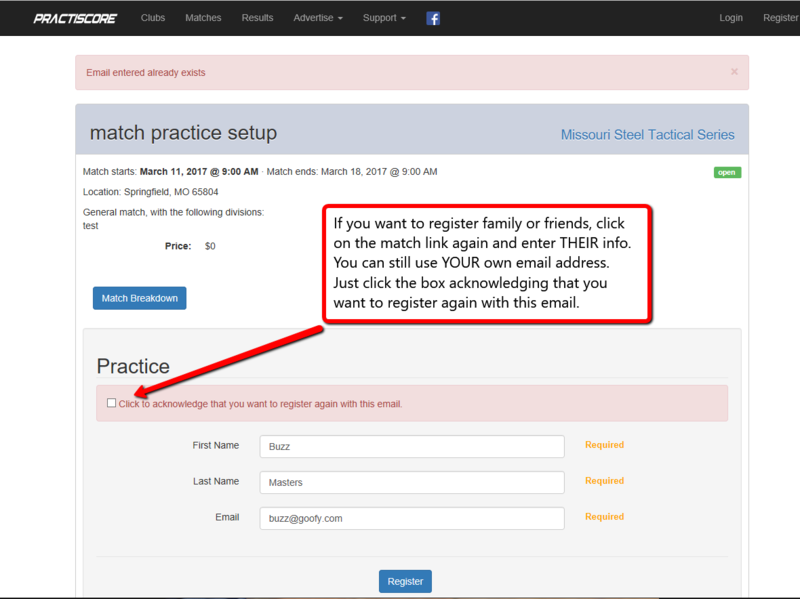Click the Login link

(731, 18)
